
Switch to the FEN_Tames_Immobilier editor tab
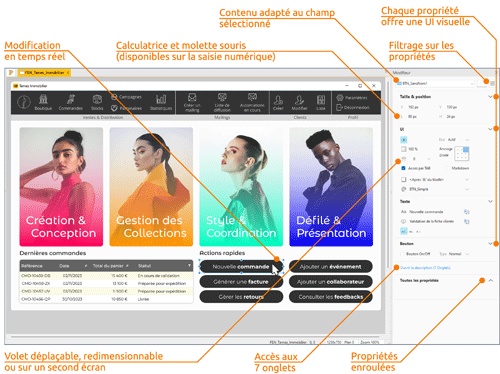click(x=44, y=72)
